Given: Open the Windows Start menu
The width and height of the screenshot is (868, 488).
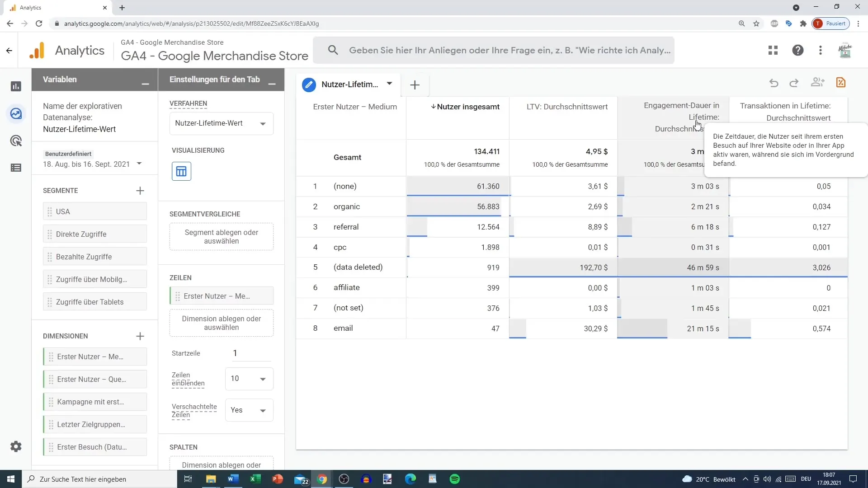Looking at the screenshot, I should tap(11, 479).
